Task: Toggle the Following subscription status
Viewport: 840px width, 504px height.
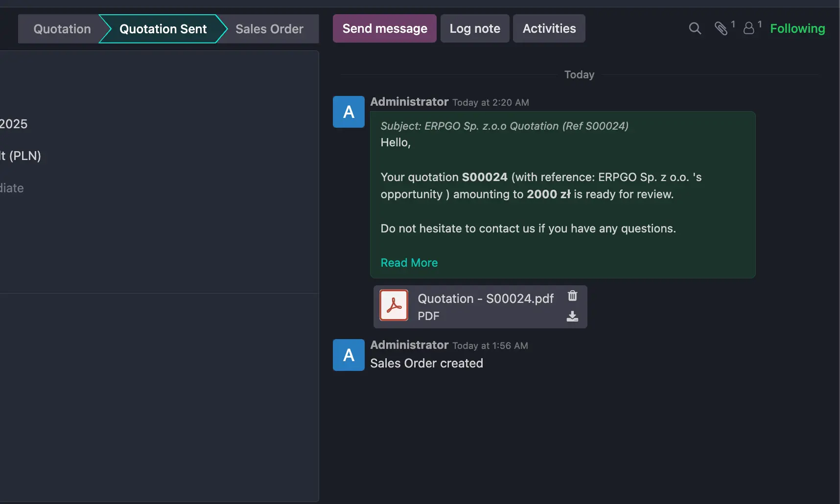Action: point(797,28)
